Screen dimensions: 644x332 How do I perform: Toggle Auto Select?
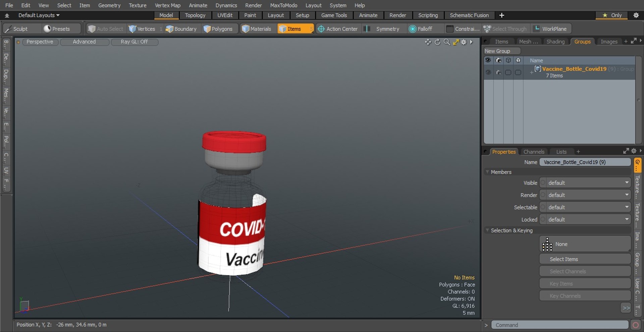(x=106, y=29)
